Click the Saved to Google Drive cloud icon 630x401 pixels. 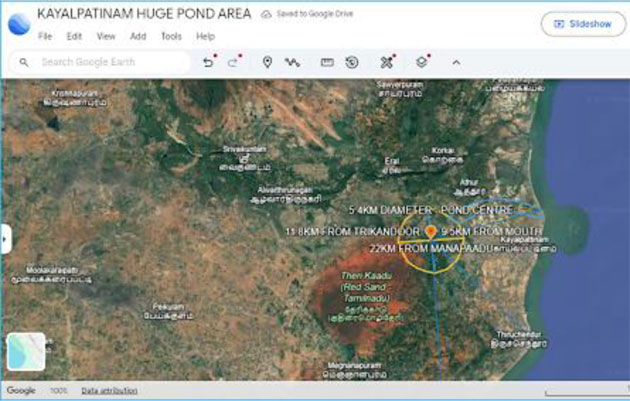click(266, 14)
